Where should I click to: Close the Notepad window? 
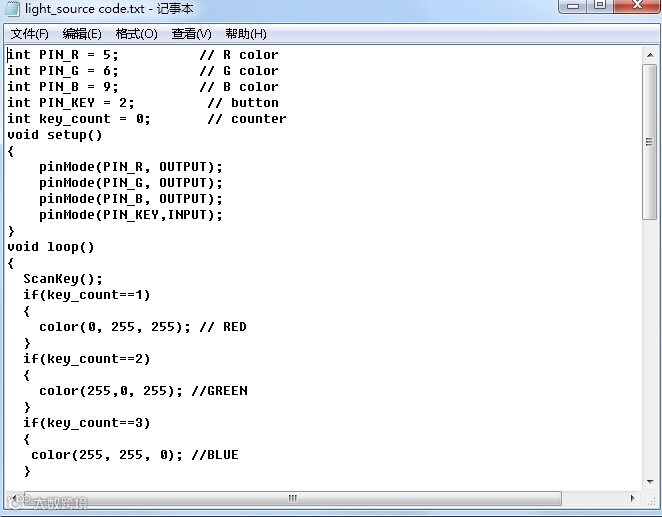[x=638, y=6]
